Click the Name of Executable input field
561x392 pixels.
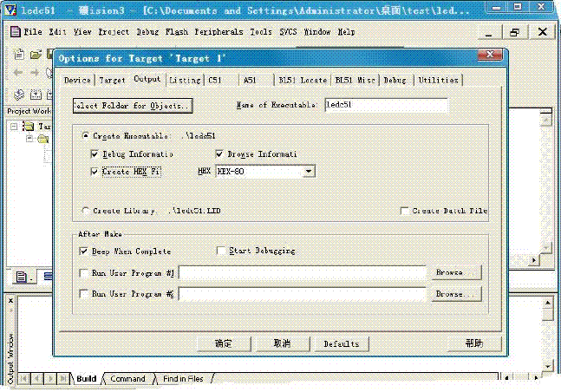click(385, 106)
